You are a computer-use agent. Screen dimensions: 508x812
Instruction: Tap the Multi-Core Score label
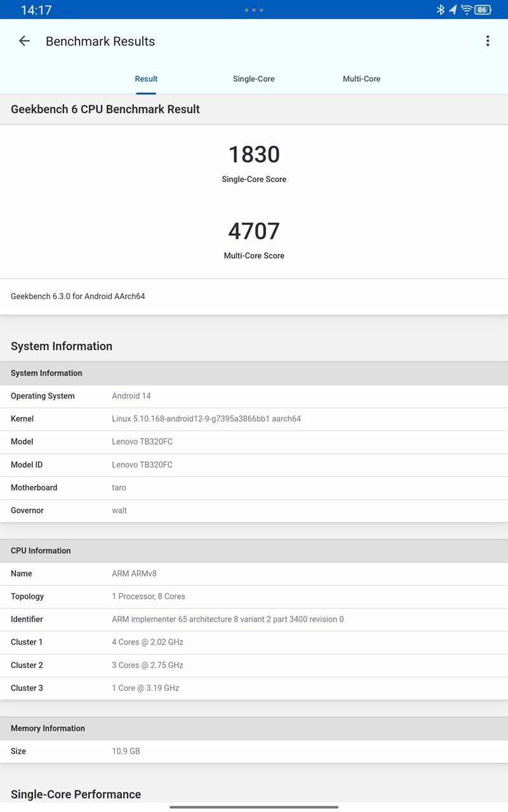pyautogui.click(x=254, y=256)
